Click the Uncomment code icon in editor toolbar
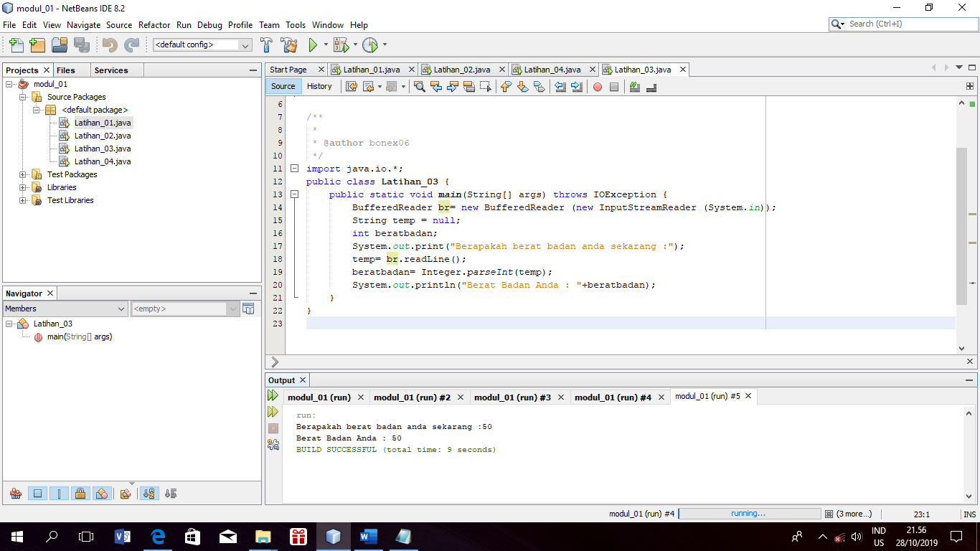The height and width of the screenshot is (551, 980). 651,87
